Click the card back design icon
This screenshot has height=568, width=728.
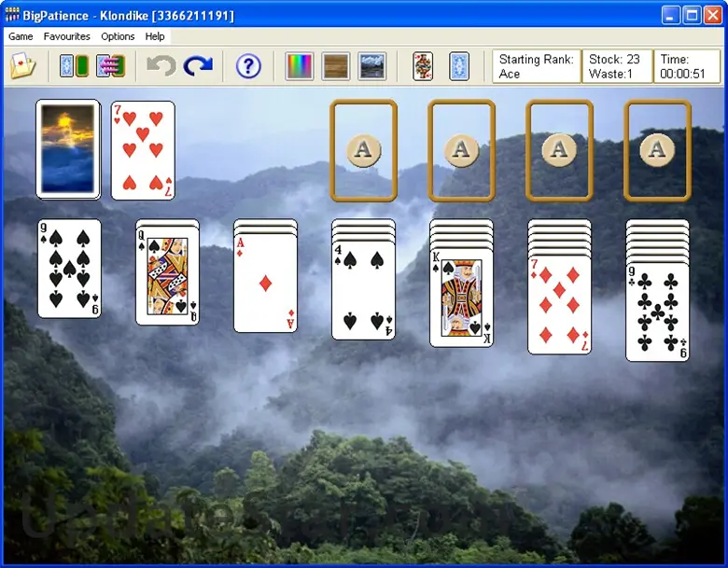(459, 66)
